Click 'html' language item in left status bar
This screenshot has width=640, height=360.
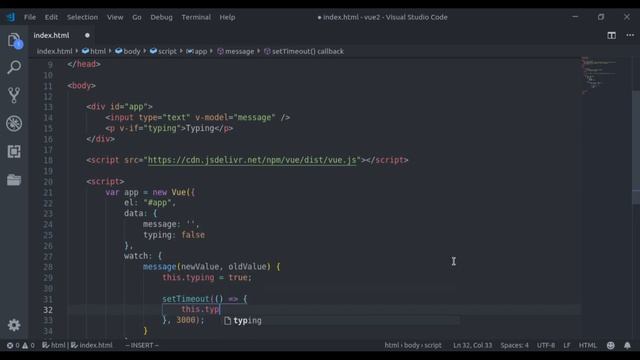pos(54,345)
